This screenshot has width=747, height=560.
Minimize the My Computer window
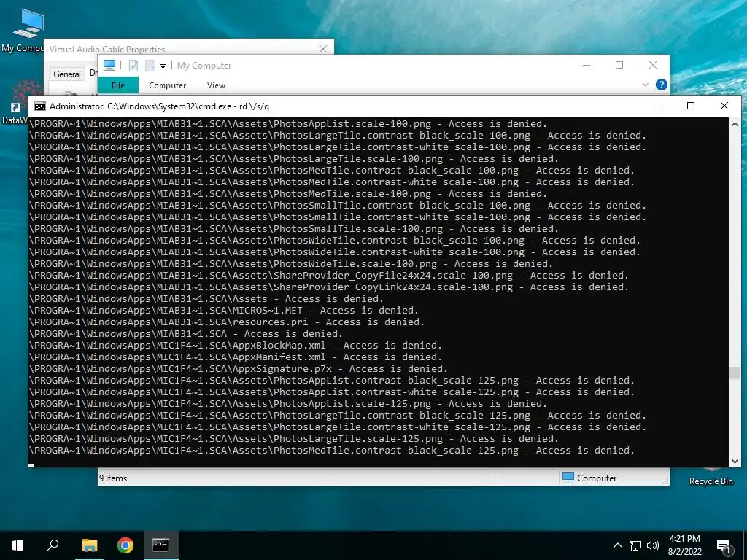tap(587, 65)
